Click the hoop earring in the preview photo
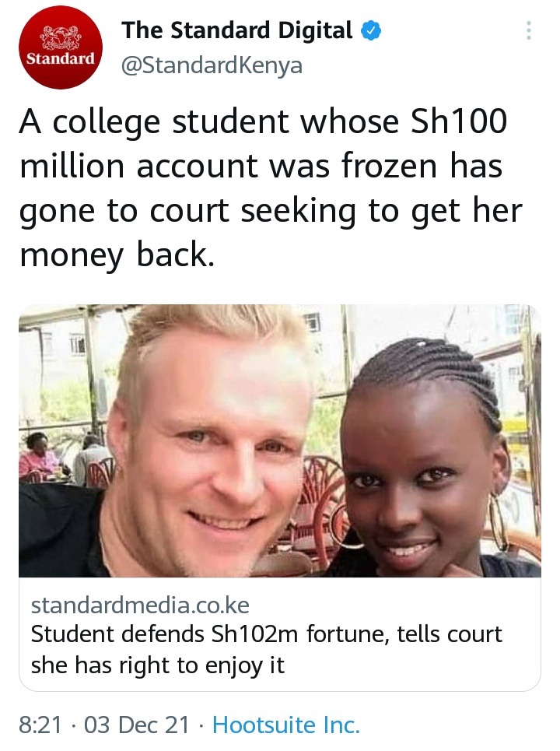This screenshot has width=560, height=751. [x=498, y=521]
